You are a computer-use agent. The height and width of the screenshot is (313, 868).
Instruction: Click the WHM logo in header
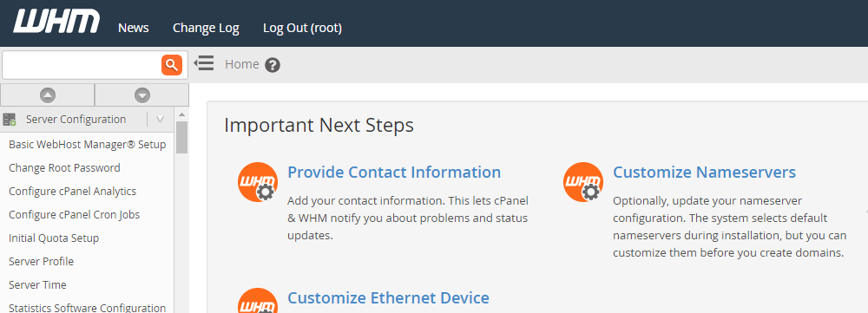pos(56,23)
